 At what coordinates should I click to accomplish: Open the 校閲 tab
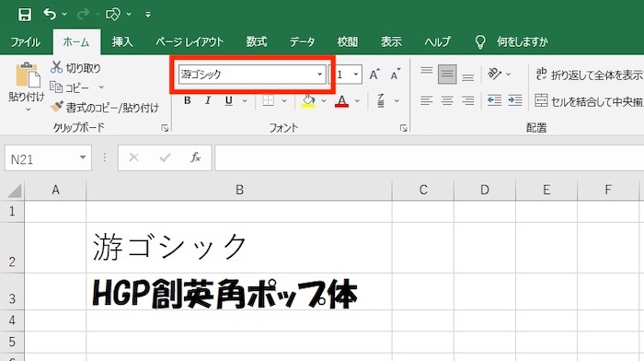pyautogui.click(x=348, y=42)
